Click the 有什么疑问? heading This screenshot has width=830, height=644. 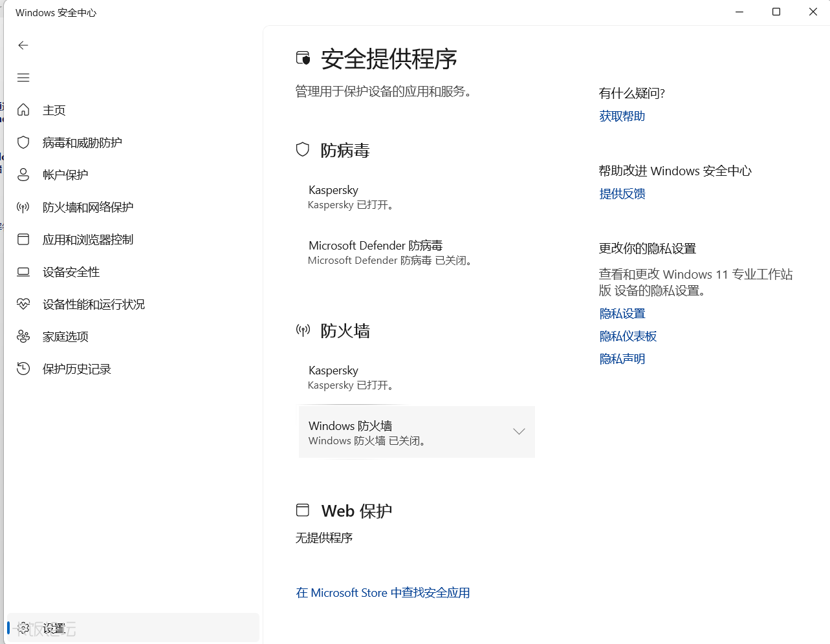(632, 93)
